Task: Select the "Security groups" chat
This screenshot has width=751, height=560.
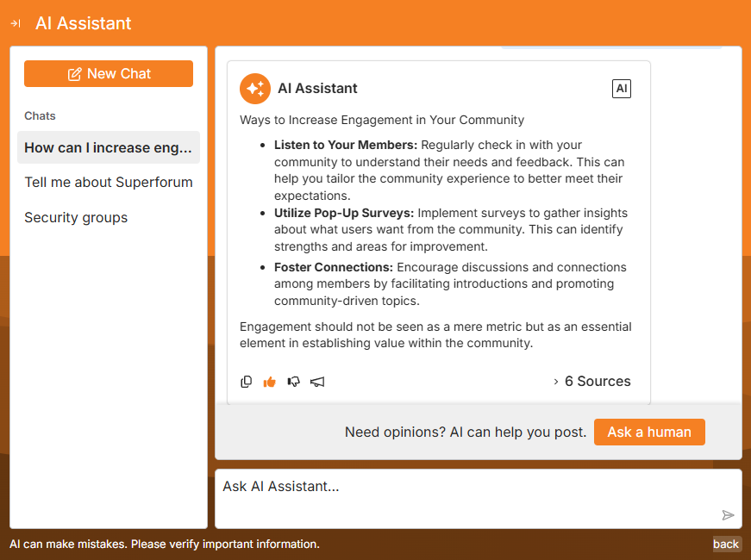Action: (76, 218)
